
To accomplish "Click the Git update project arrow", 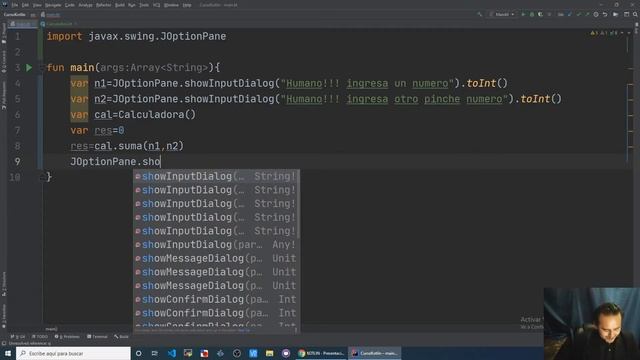I will 570,14.
